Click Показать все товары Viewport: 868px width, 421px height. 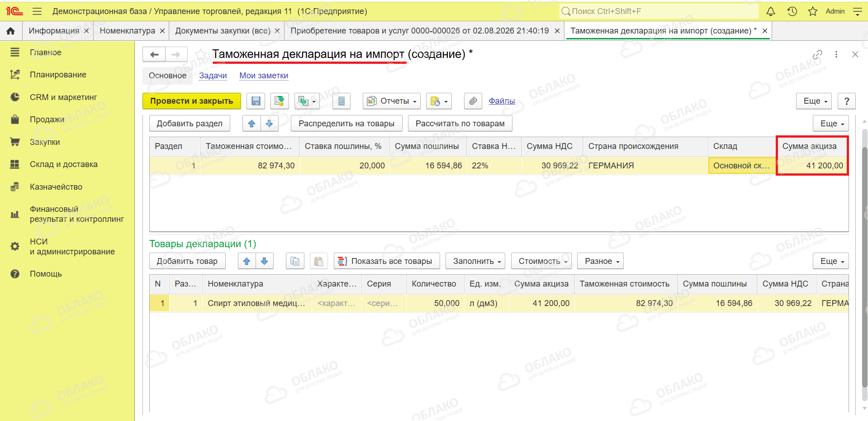click(387, 261)
